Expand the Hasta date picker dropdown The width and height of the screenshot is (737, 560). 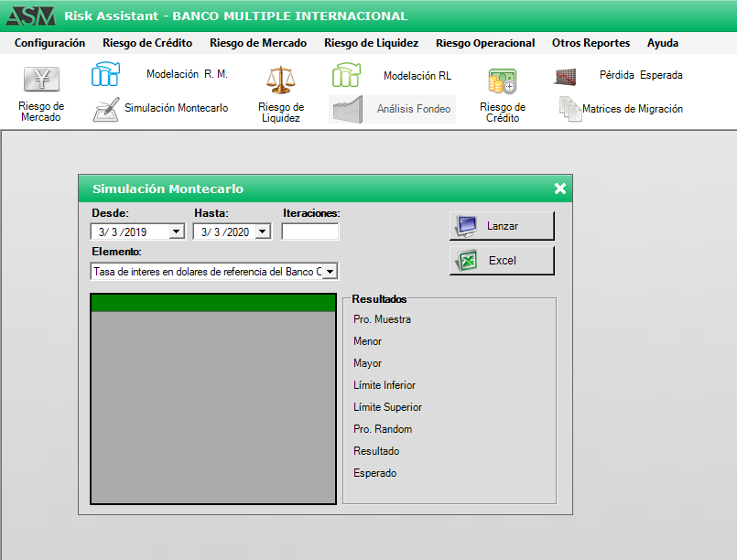(263, 232)
